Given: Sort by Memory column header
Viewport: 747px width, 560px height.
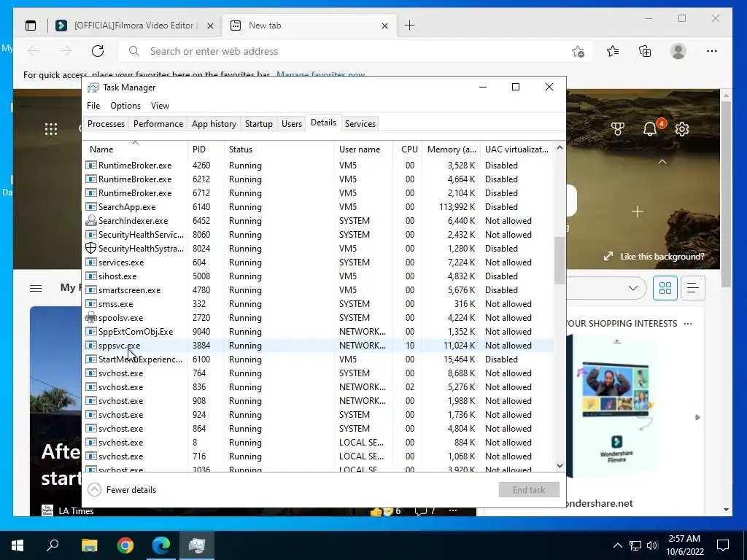Looking at the screenshot, I should tap(451, 149).
